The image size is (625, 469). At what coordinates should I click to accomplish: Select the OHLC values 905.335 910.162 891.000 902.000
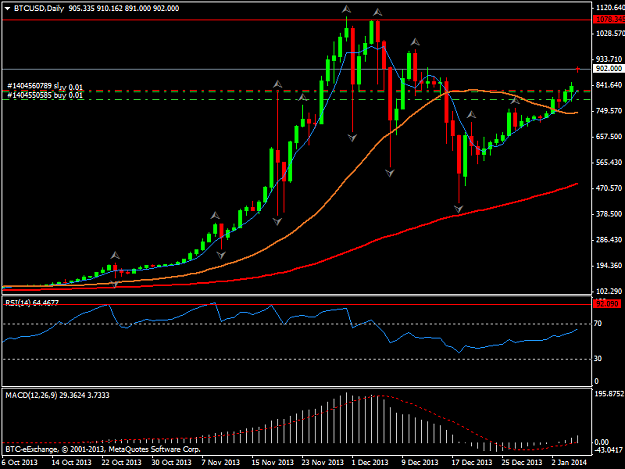124,8
